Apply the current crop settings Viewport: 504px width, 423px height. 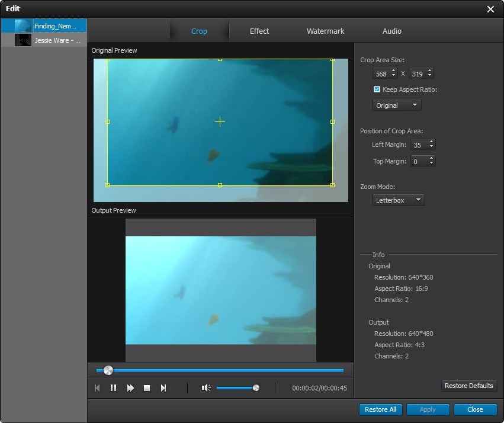[428, 409]
